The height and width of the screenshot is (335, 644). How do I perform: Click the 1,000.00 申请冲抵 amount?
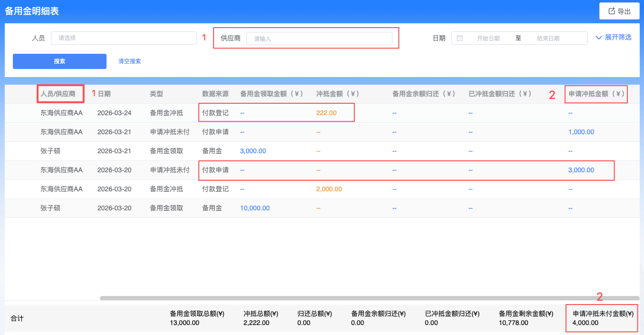pyautogui.click(x=581, y=132)
